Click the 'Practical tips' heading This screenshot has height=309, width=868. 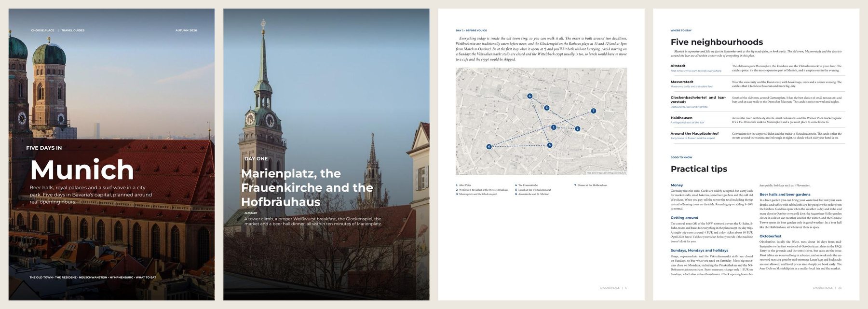(699, 169)
